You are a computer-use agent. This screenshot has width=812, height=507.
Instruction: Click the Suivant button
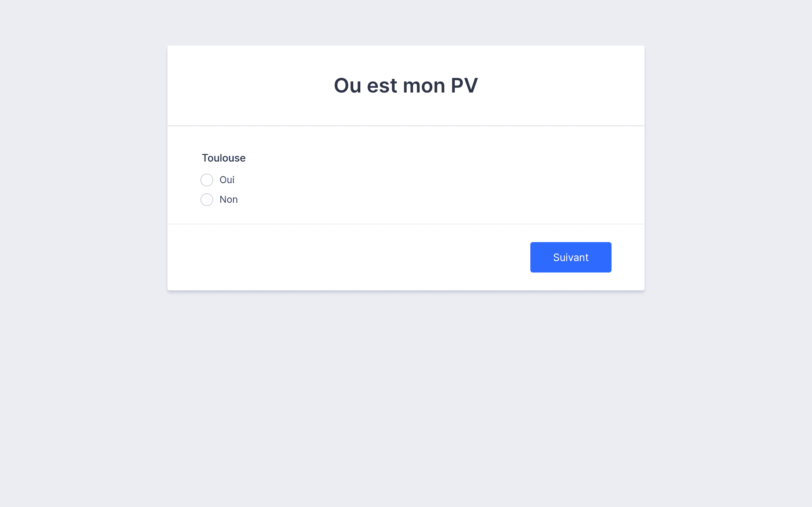(570, 257)
